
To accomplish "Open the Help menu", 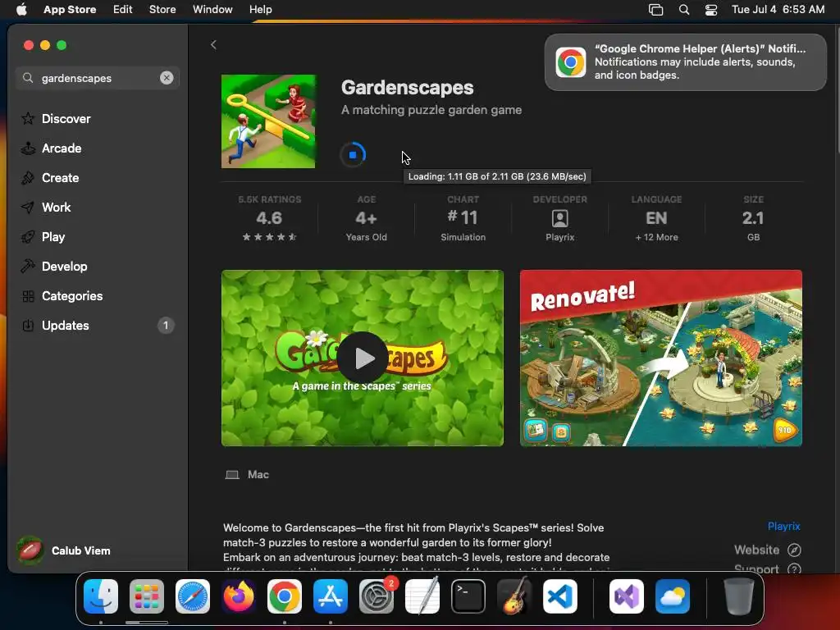I will [x=260, y=9].
